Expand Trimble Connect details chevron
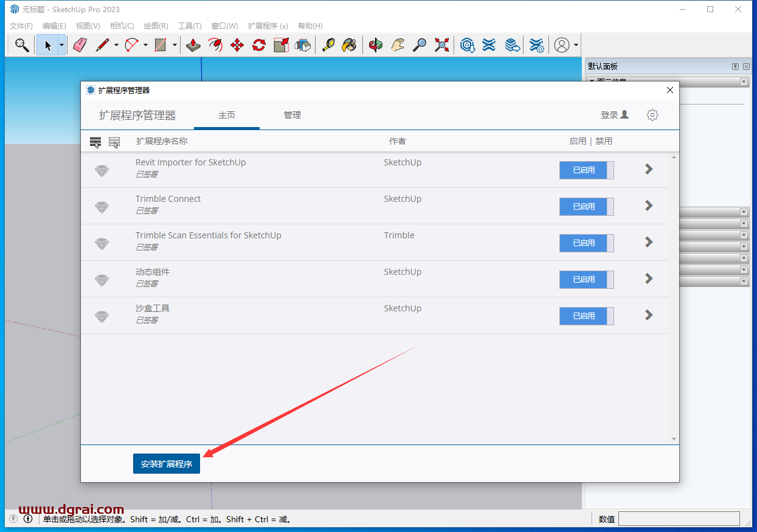The width and height of the screenshot is (757, 532). point(649,206)
